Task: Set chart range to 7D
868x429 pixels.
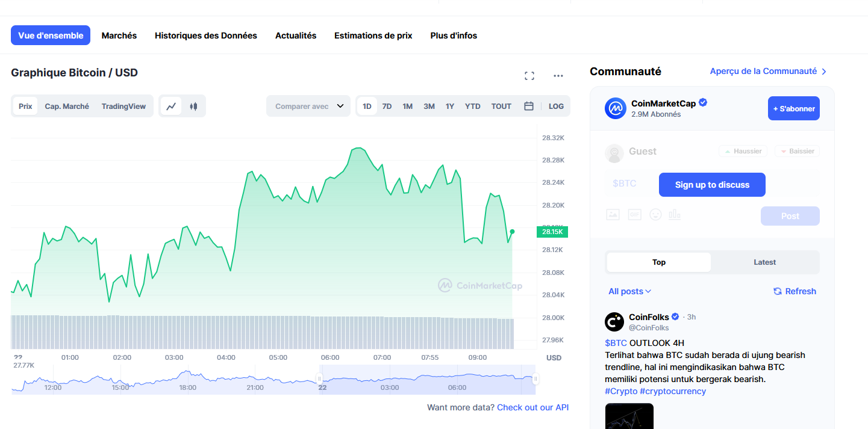Action: [x=387, y=106]
